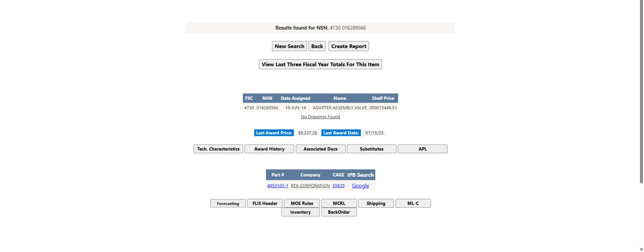Check Inventory for this item
The image size is (644, 252).
(301, 212)
